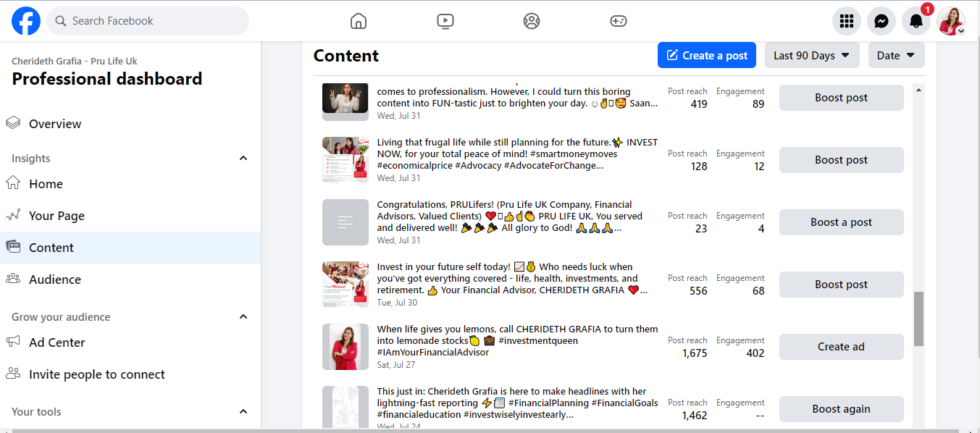Click the Insights Home house icon
Viewport: 980px width, 433px height.
[13, 184]
